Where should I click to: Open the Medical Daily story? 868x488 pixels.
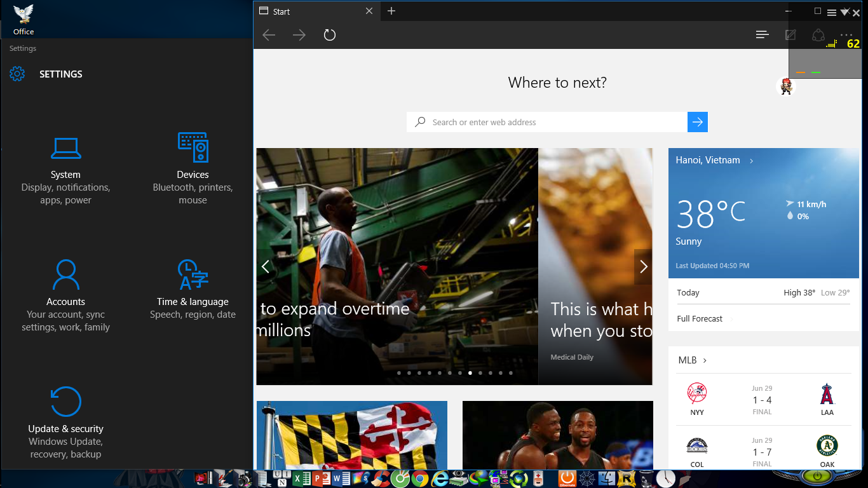click(x=595, y=267)
